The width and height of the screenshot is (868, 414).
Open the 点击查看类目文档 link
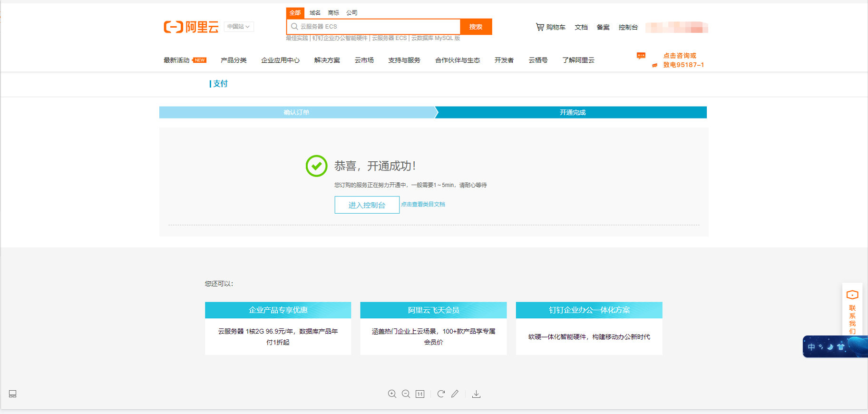point(423,204)
